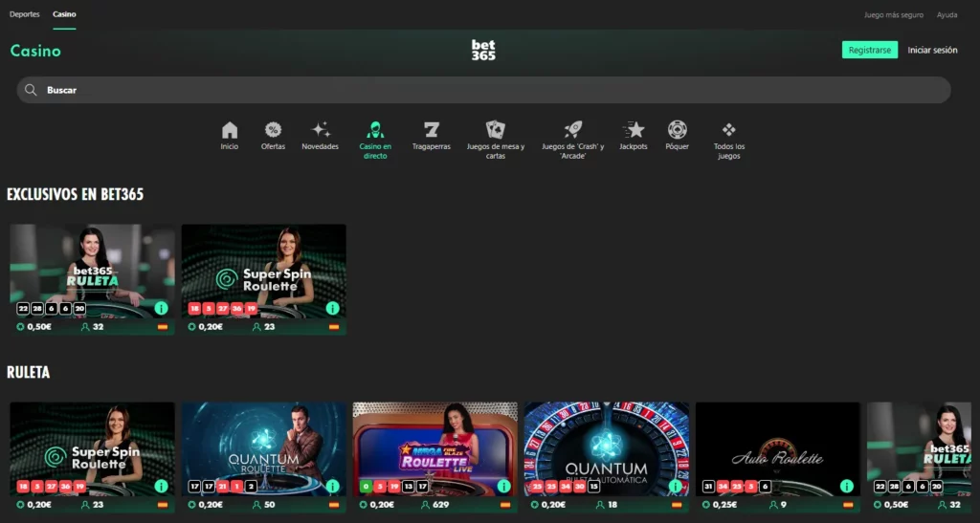The width and height of the screenshot is (980, 523).
Task: Show info for Super Spin Roulette in Exclusivos
Action: (x=332, y=308)
